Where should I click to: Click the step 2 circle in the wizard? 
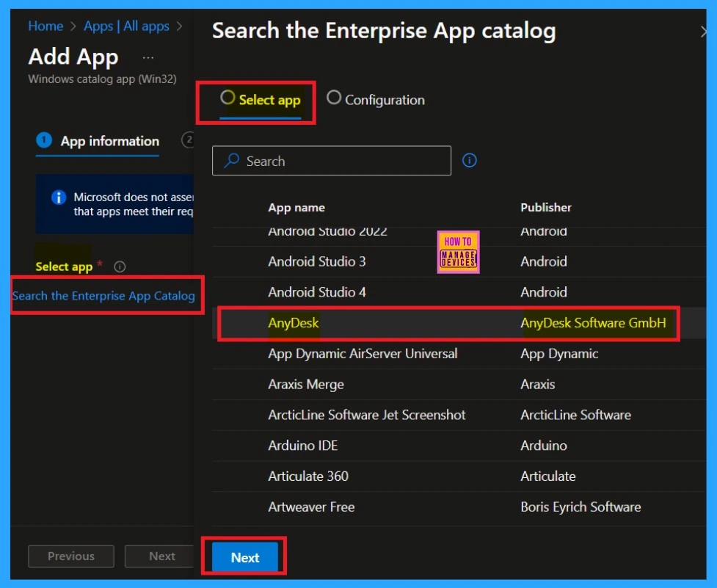188,140
